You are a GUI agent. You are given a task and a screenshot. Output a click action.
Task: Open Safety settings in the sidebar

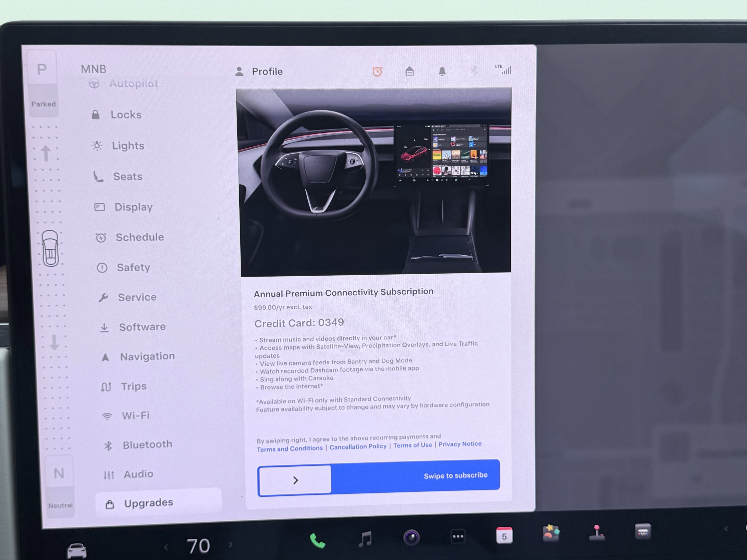[133, 267]
